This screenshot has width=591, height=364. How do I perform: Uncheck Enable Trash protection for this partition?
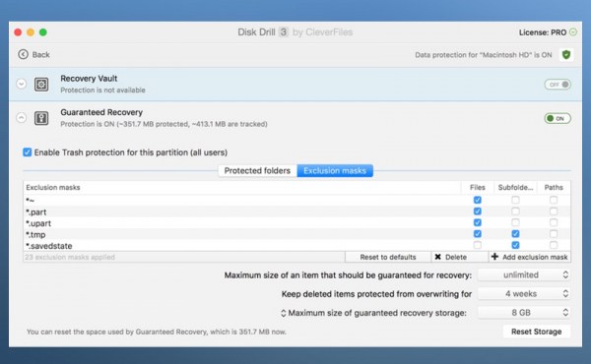(28, 152)
